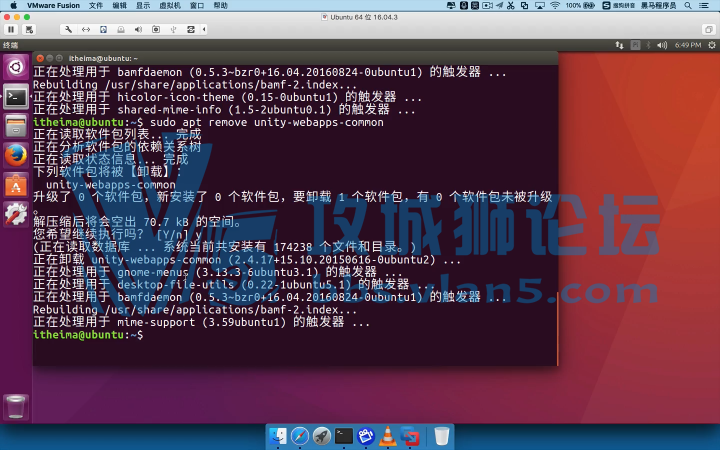Open the 帮助 menu
The width and height of the screenshot is (720, 450).
tap(221, 6)
